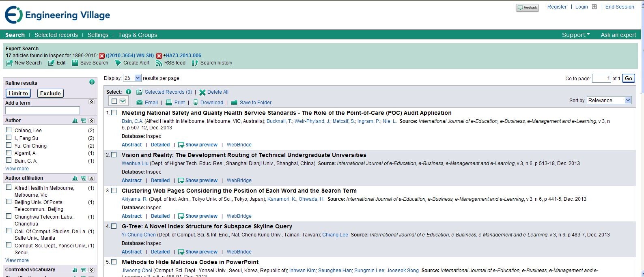
Task: Click the End Session link
Action: pyautogui.click(x=620, y=7)
